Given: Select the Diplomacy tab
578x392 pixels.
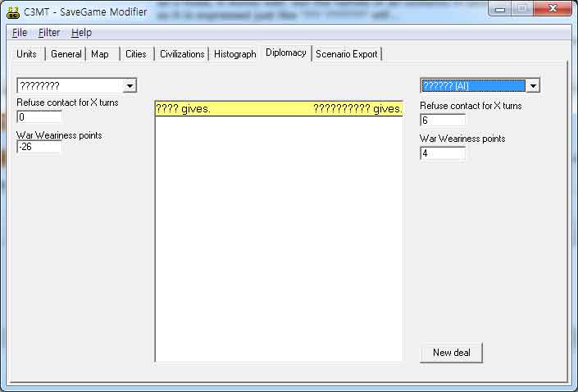Looking at the screenshot, I should 285,52.
